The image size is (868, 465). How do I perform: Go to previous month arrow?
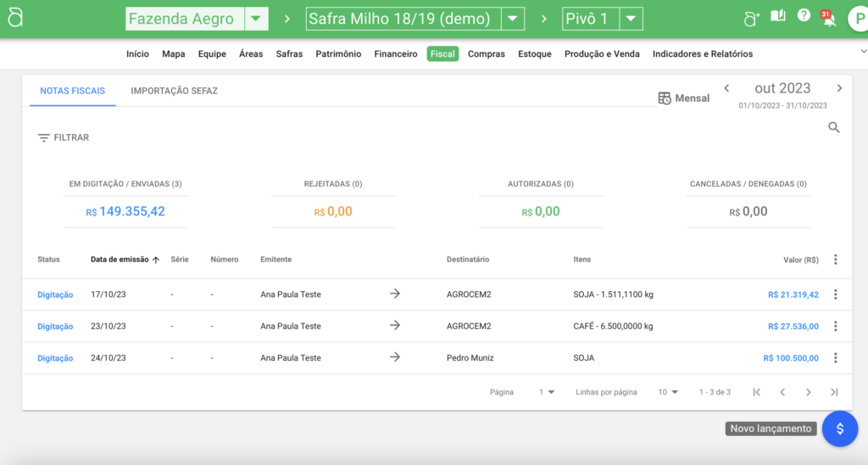(726, 88)
